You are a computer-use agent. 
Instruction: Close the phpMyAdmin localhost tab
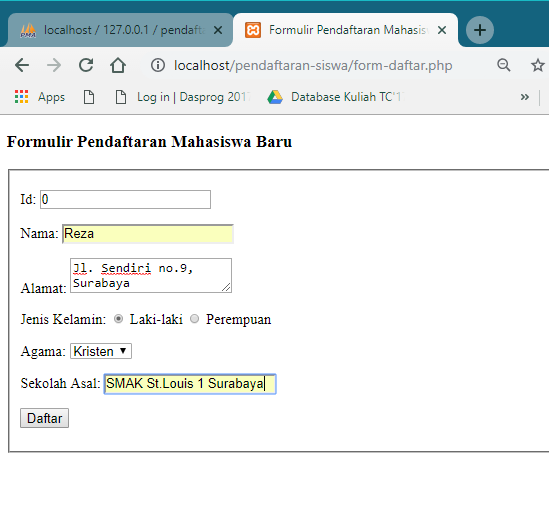click(x=218, y=30)
